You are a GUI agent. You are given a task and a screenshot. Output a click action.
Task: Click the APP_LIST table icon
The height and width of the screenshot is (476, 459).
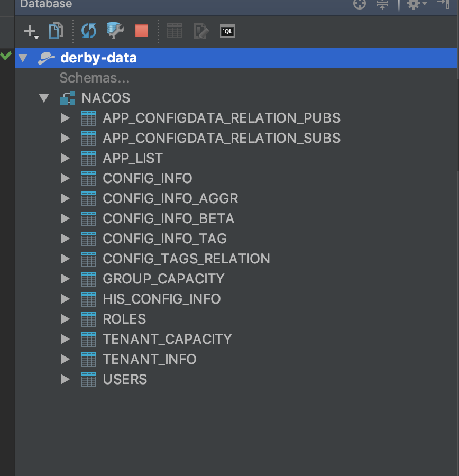pos(89,159)
